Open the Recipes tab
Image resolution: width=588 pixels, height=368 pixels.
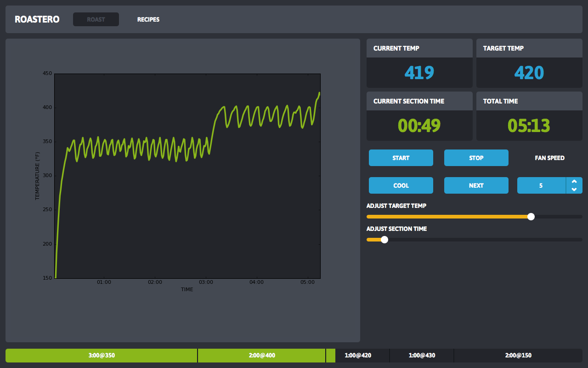[148, 19]
